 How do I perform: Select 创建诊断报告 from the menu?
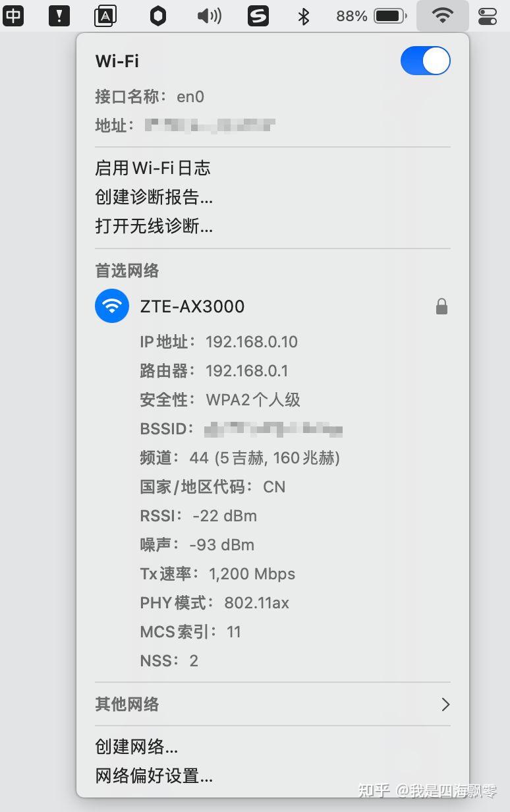tap(154, 197)
